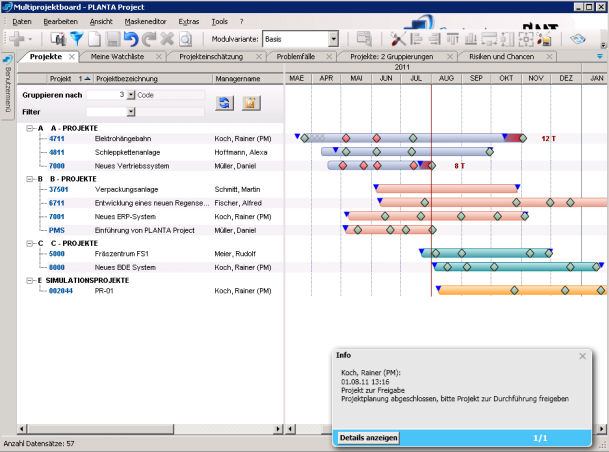
Task: Click the plus insert icon in toolbar
Action: pyautogui.click(x=16, y=39)
